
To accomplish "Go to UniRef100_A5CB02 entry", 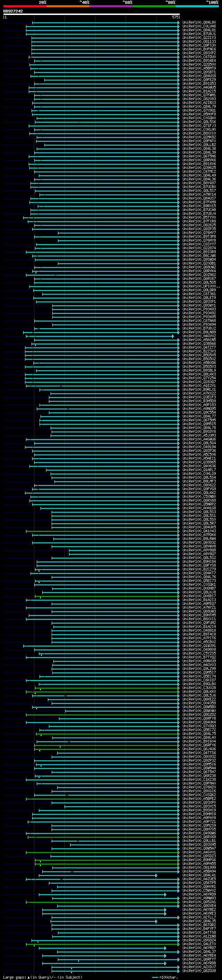I will point(199,642).
